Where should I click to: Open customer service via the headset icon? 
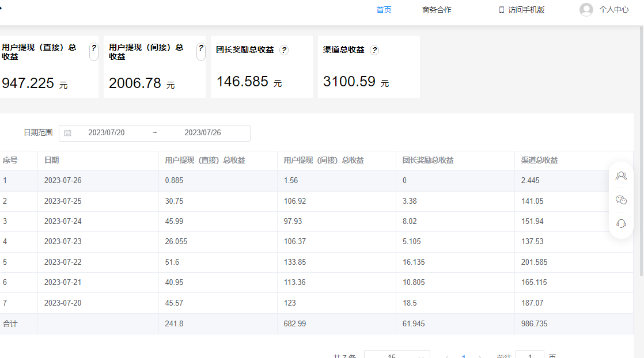click(x=621, y=224)
